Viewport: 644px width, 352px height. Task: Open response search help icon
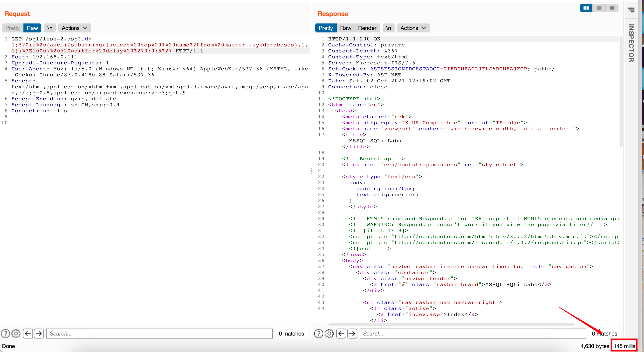319,334
